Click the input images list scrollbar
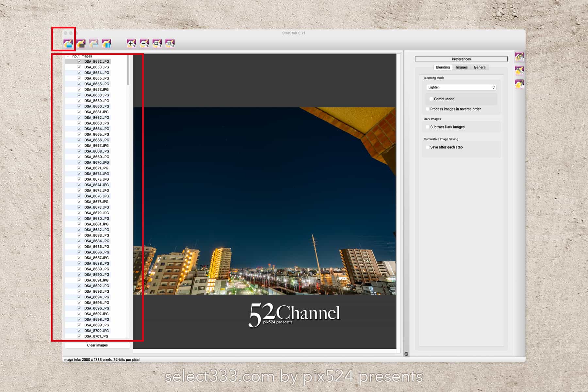Image resolution: width=588 pixels, height=392 pixels. tap(128, 70)
